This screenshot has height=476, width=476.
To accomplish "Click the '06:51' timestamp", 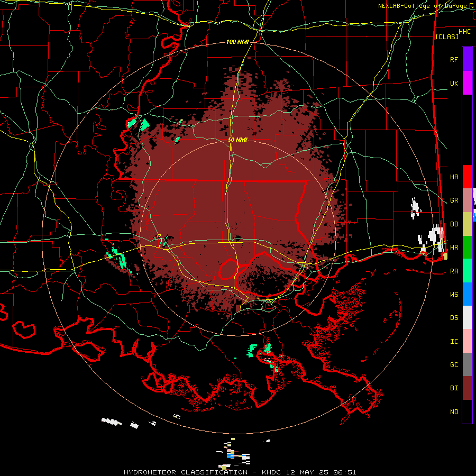I will coord(344,472).
